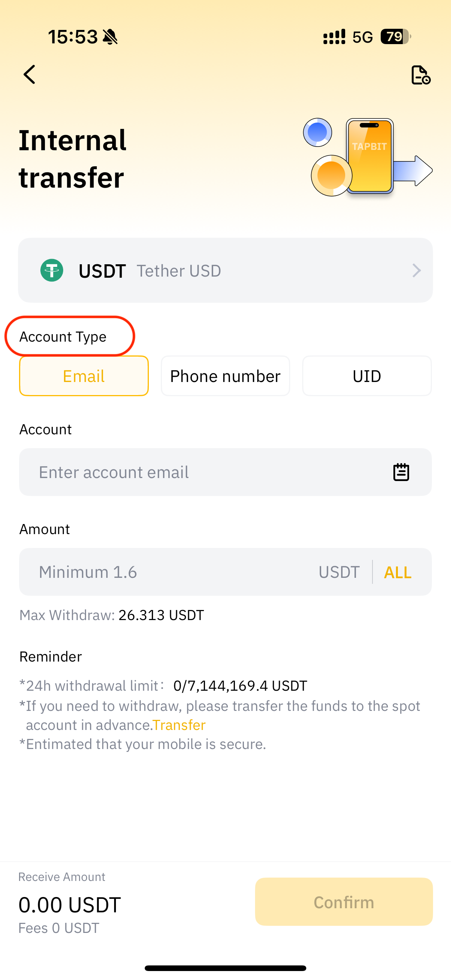
Task: Select UID as the account type
Action: coord(366,376)
